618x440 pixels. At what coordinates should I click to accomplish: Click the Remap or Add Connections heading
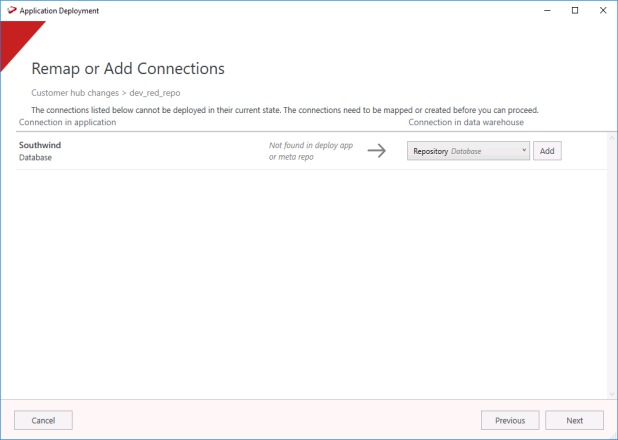click(128, 69)
